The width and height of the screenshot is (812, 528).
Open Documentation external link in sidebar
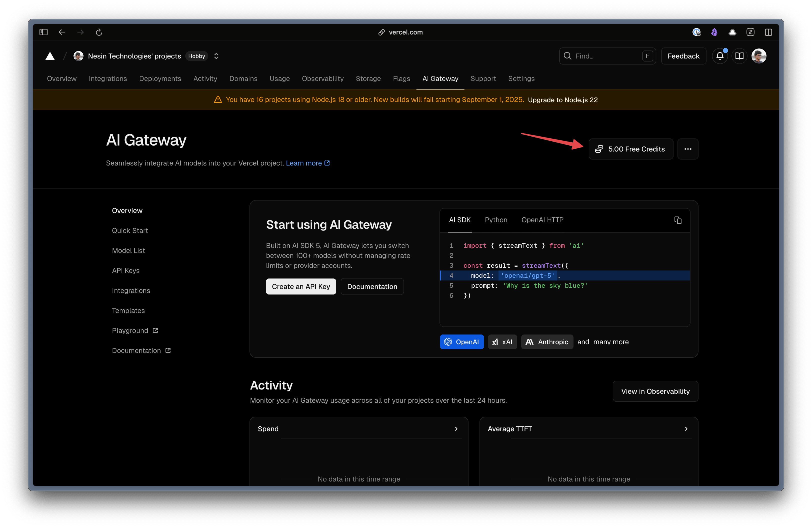[141, 350]
